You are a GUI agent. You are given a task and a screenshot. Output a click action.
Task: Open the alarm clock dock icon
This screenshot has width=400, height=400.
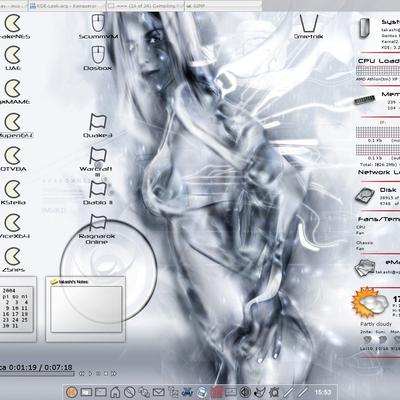274,392
